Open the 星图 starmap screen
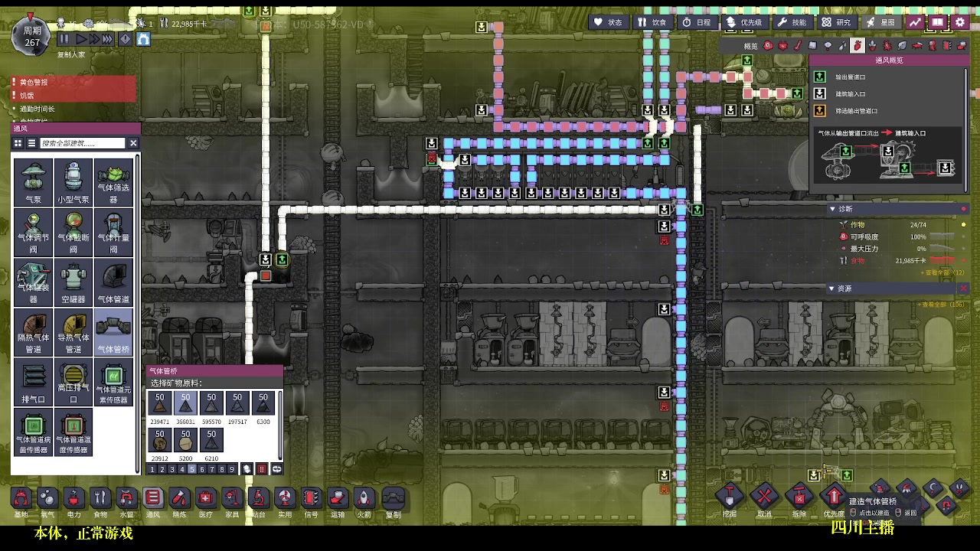980x551 pixels. click(880, 22)
